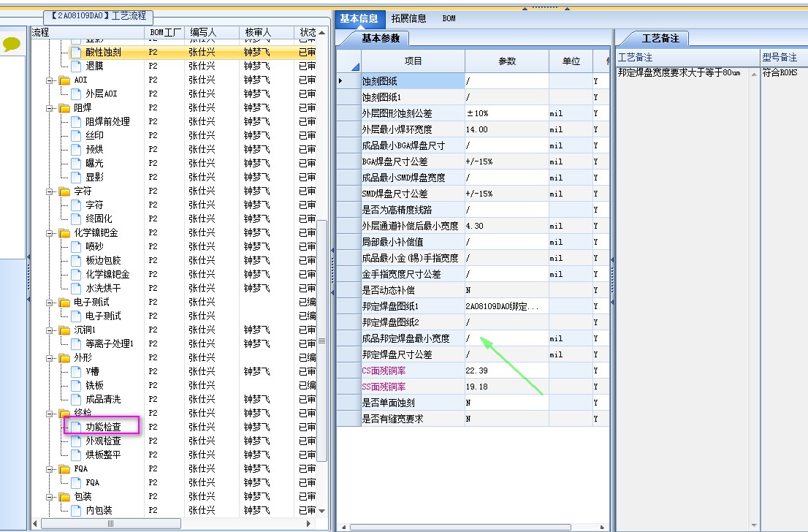Click the folder icon of 包装 node
Viewport: 808px width, 532px height.
click(x=64, y=496)
